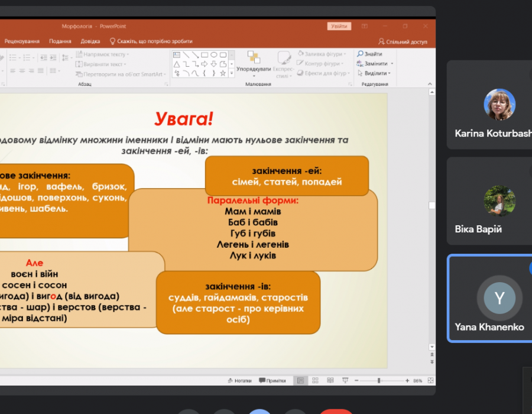532x414 pixels.
Task: Click Fit slide to window icon
Action: click(x=429, y=381)
